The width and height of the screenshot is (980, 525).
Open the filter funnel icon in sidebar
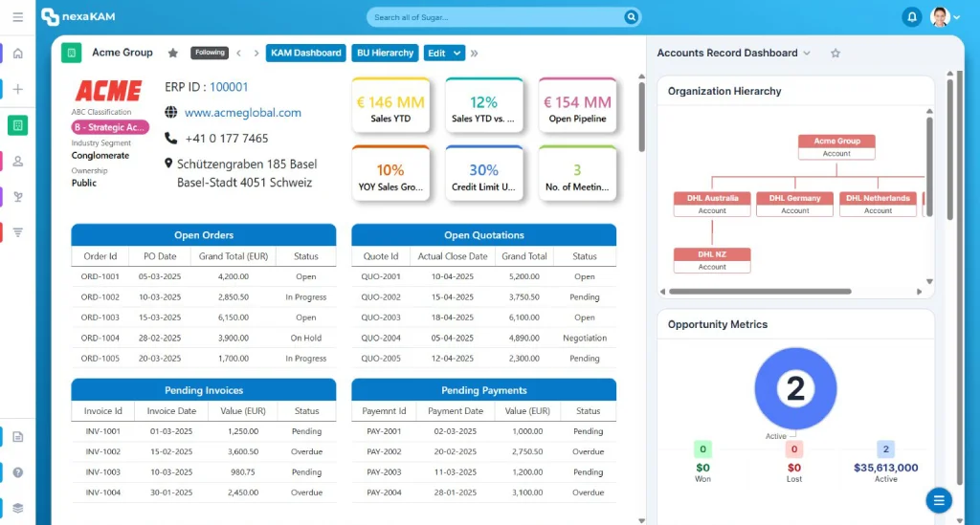click(17, 232)
